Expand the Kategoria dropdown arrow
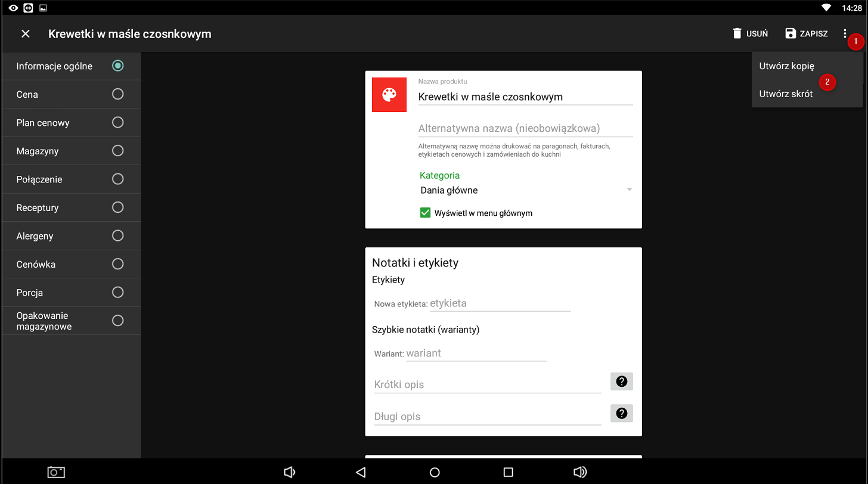Screen dimensions: 868x484 click(x=629, y=190)
